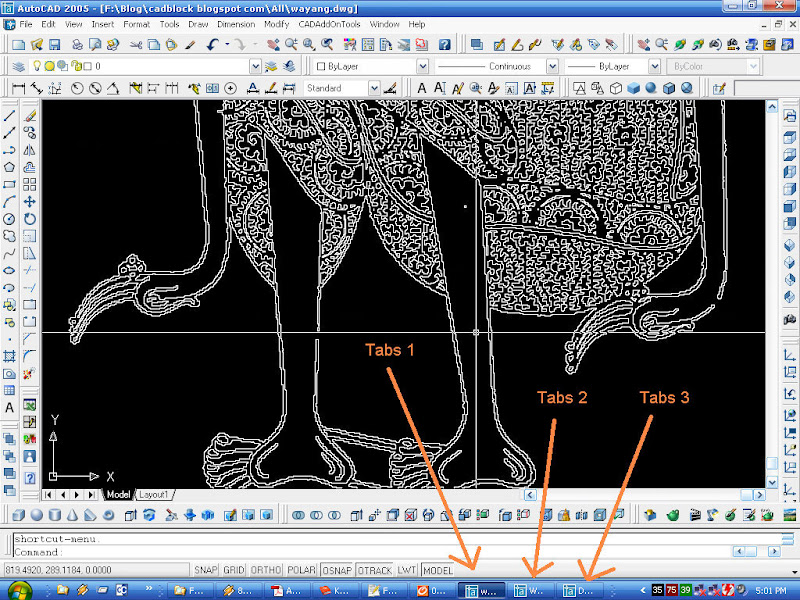Toggle ORTHO mode in status bar
The image size is (800, 600).
[266, 570]
